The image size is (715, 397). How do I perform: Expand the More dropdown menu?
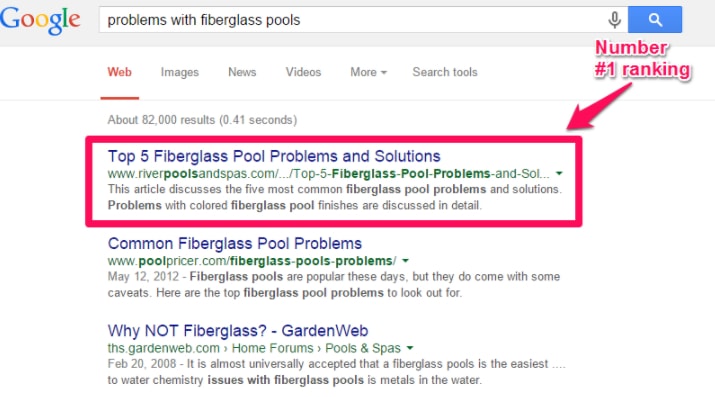coord(368,72)
